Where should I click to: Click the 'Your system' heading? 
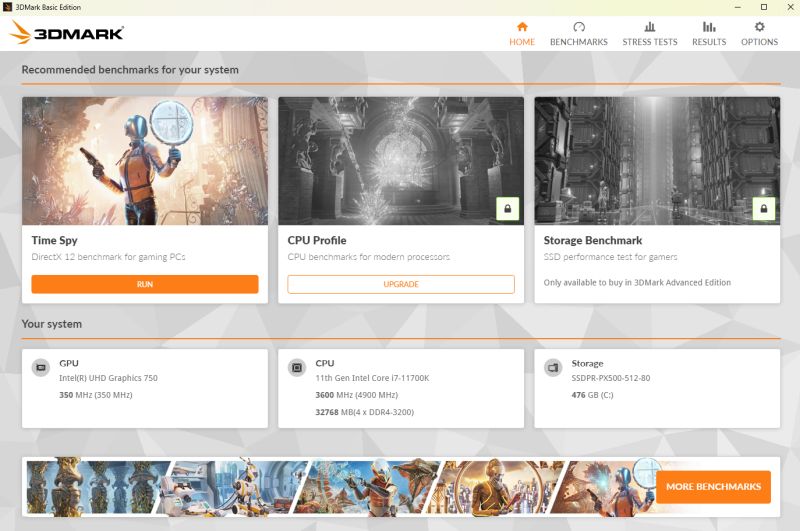click(x=52, y=324)
